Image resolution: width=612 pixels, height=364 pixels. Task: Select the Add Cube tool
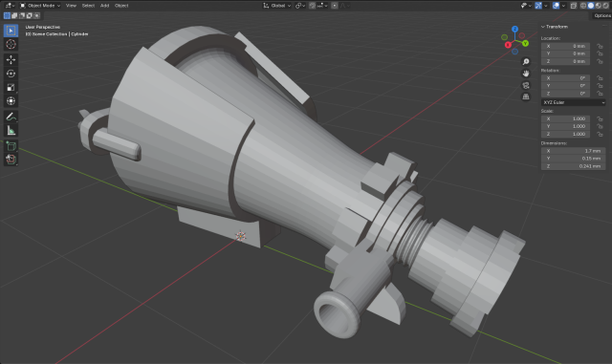pyautogui.click(x=11, y=146)
